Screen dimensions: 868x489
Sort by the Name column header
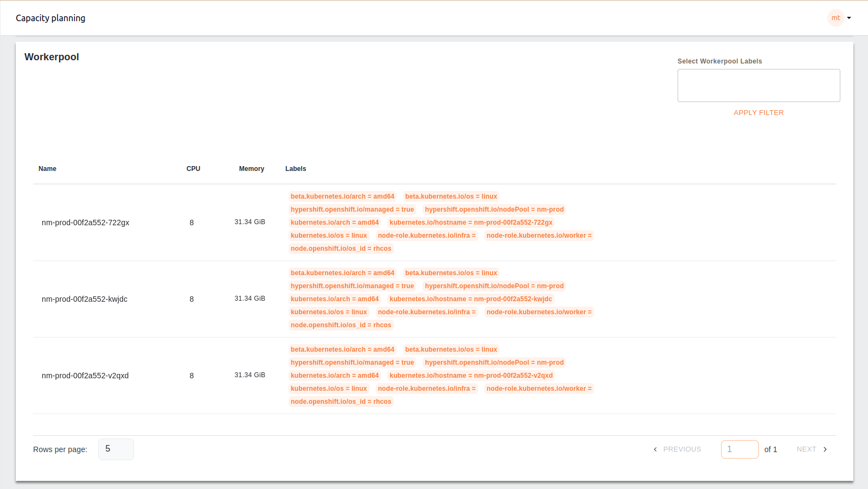coord(47,169)
